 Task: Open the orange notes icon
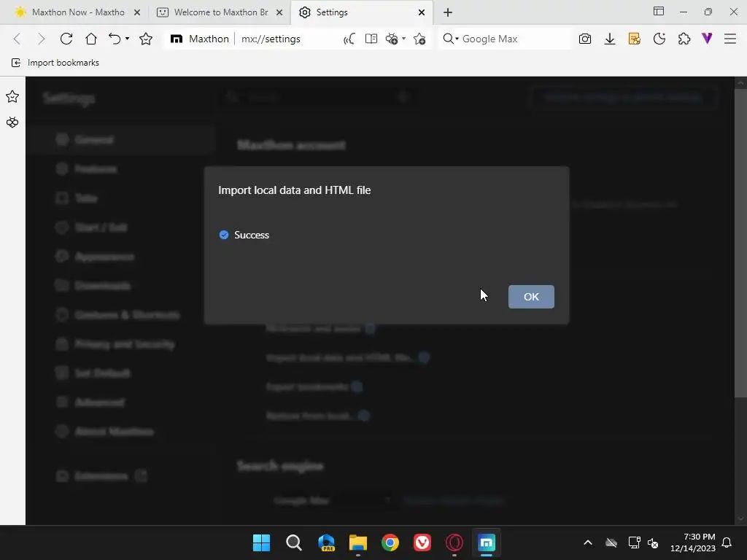tap(635, 39)
